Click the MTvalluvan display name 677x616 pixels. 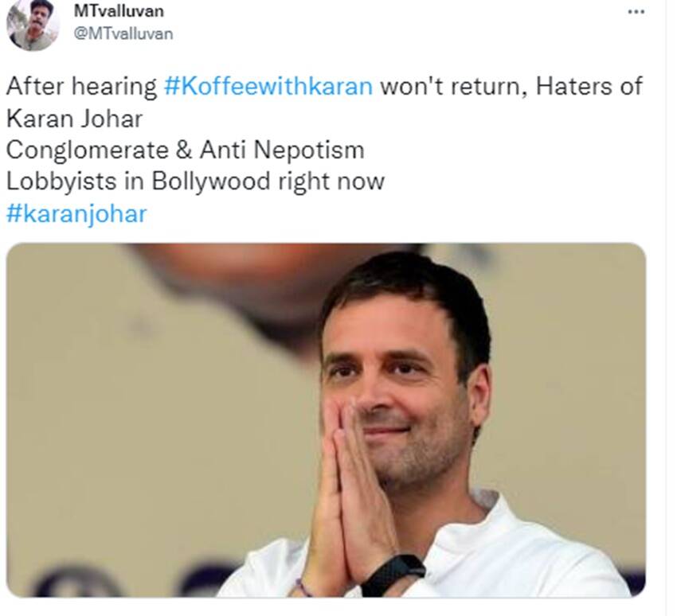point(119,11)
